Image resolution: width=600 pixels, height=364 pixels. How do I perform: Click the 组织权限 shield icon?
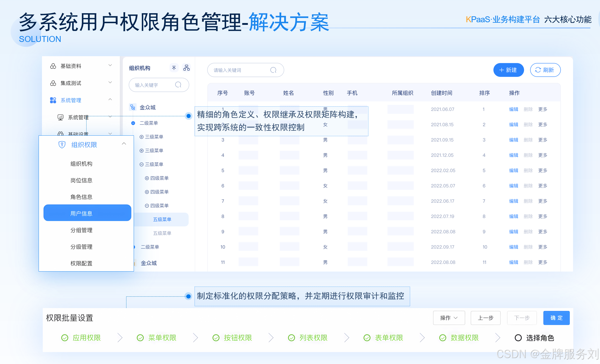click(62, 145)
